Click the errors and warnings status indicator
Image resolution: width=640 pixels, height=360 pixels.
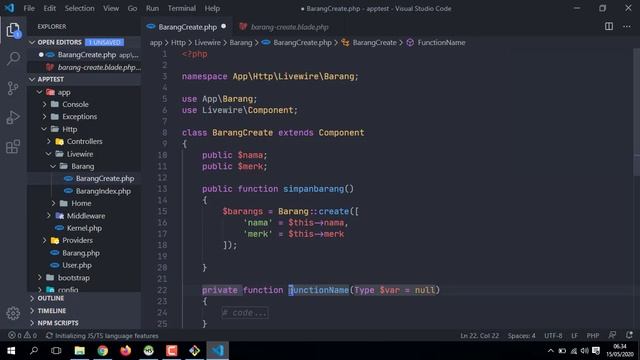pyautogui.click(x=22, y=336)
